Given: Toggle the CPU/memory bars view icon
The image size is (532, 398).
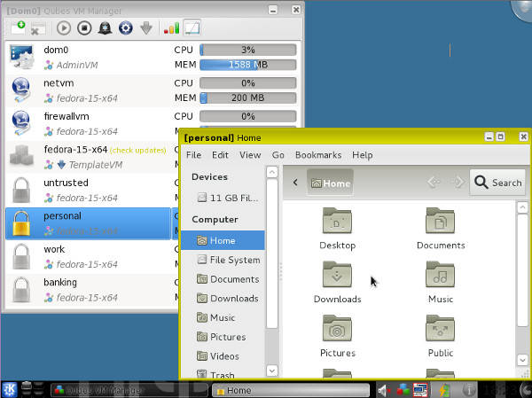Looking at the screenshot, I should (x=172, y=28).
